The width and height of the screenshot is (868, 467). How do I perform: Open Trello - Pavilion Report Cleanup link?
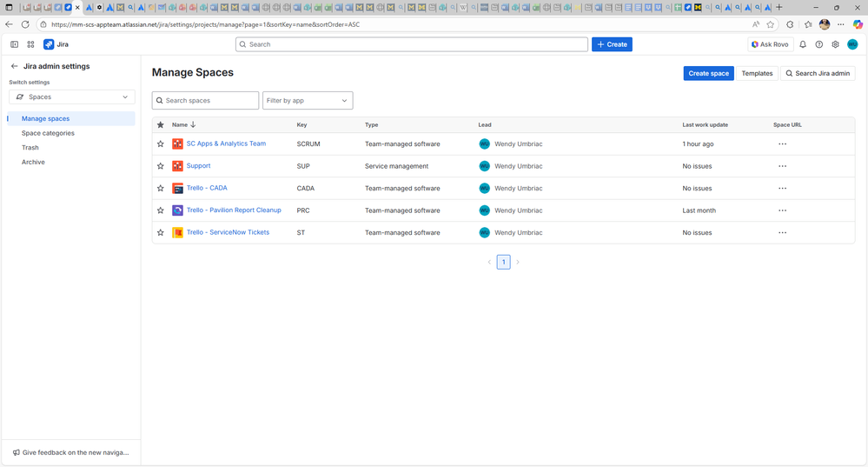[x=234, y=210]
